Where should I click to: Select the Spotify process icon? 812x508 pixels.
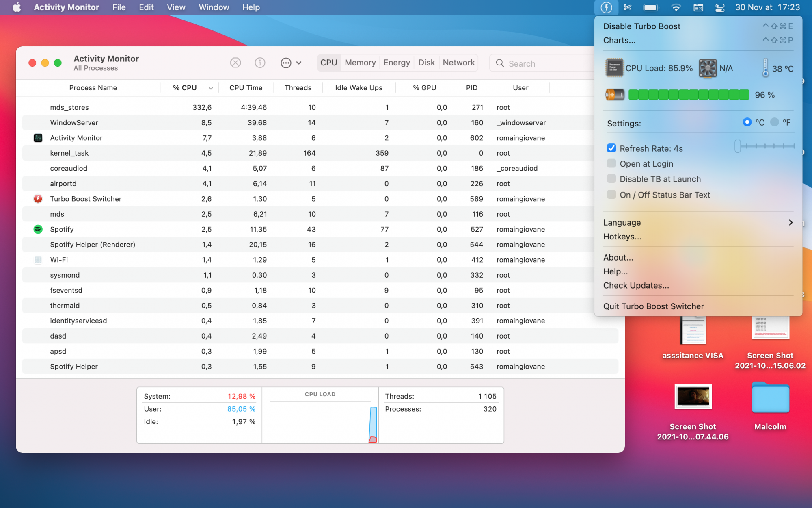click(38, 229)
